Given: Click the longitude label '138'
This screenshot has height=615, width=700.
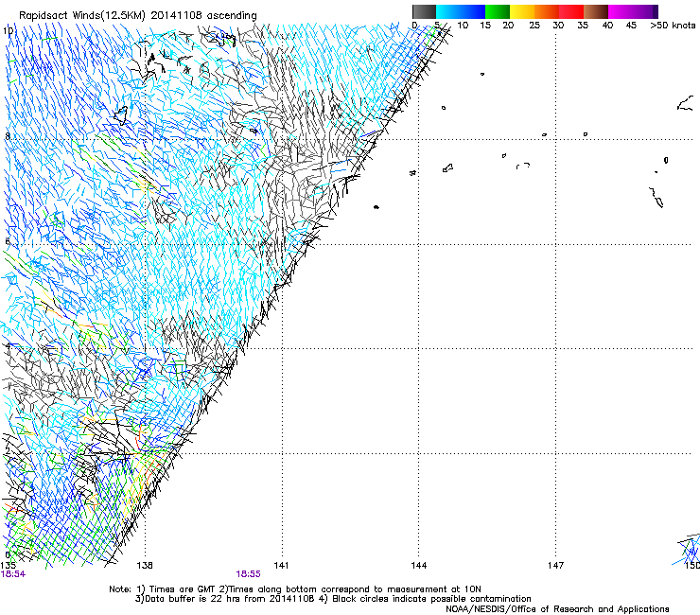Looking at the screenshot, I should coord(145,566).
